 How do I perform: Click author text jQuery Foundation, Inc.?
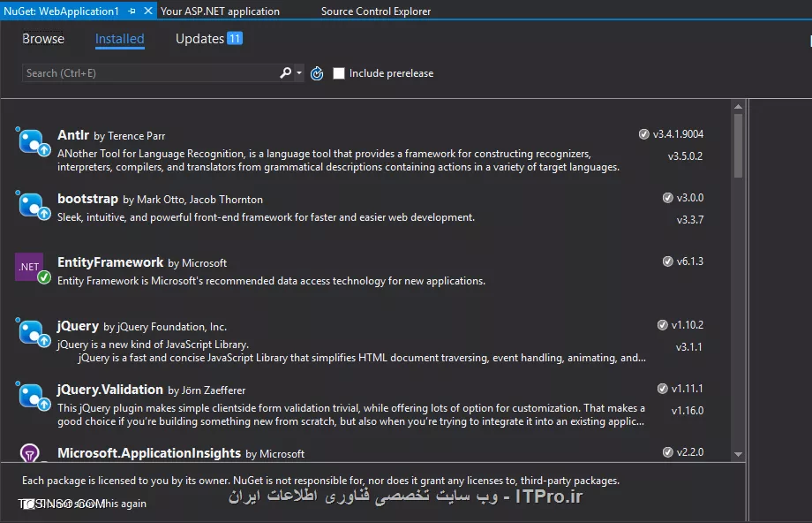click(x=172, y=327)
